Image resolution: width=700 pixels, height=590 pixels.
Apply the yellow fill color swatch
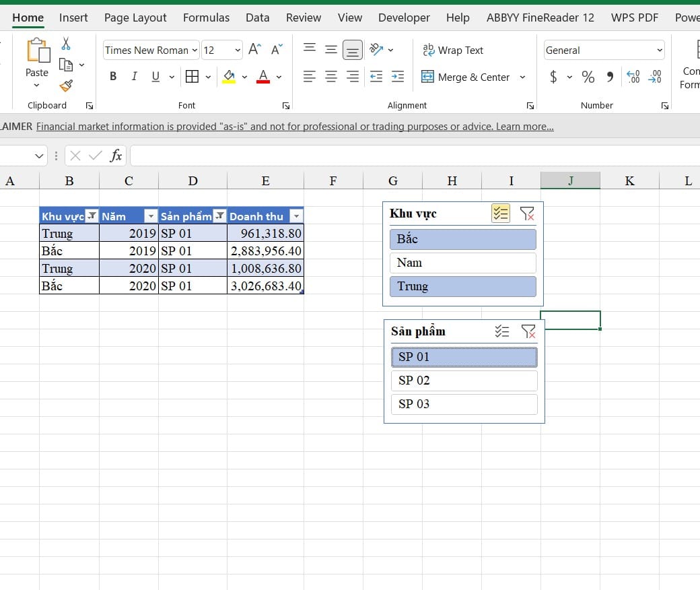tap(229, 76)
